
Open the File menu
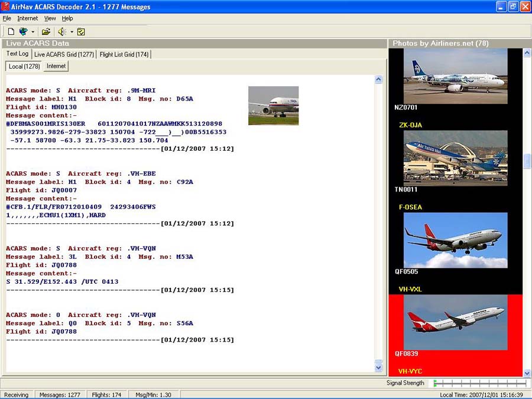pos(7,18)
